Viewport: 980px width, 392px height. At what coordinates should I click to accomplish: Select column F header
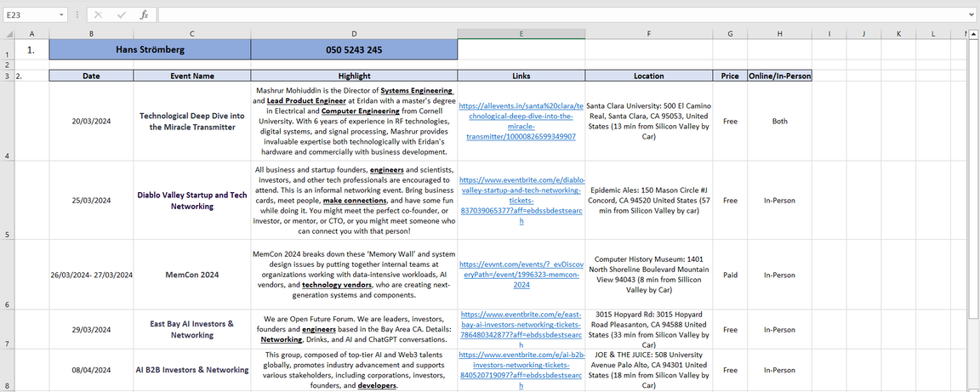coord(649,34)
